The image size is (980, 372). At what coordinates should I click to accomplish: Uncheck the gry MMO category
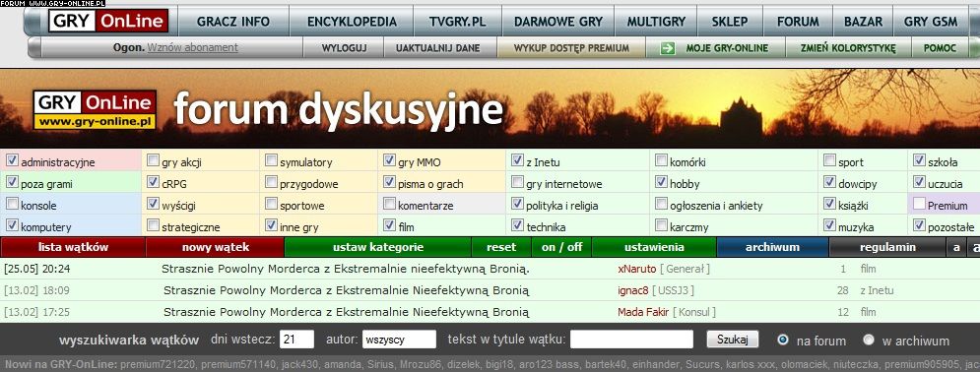389,160
